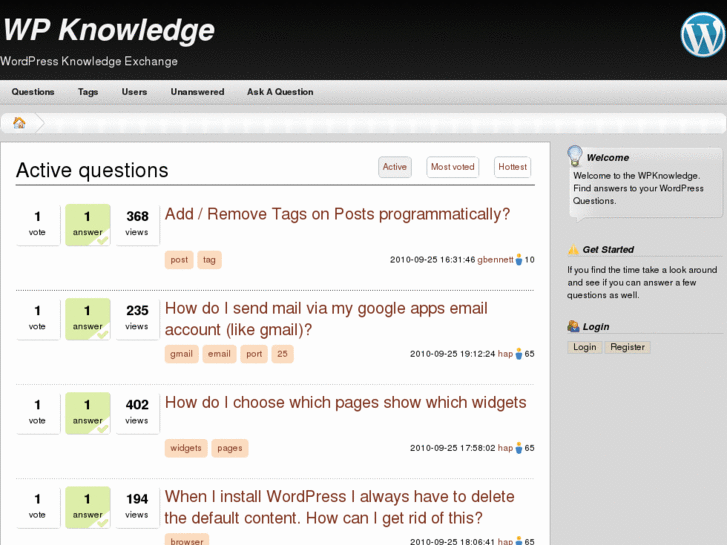Click the timestamp 2010-09-25 17:58:02
Viewport: 727px width, 545px height.
tap(453, 448)
